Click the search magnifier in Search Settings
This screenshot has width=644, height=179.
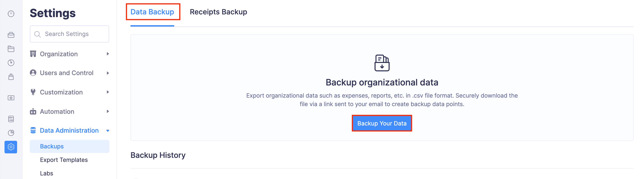[38, 34]
